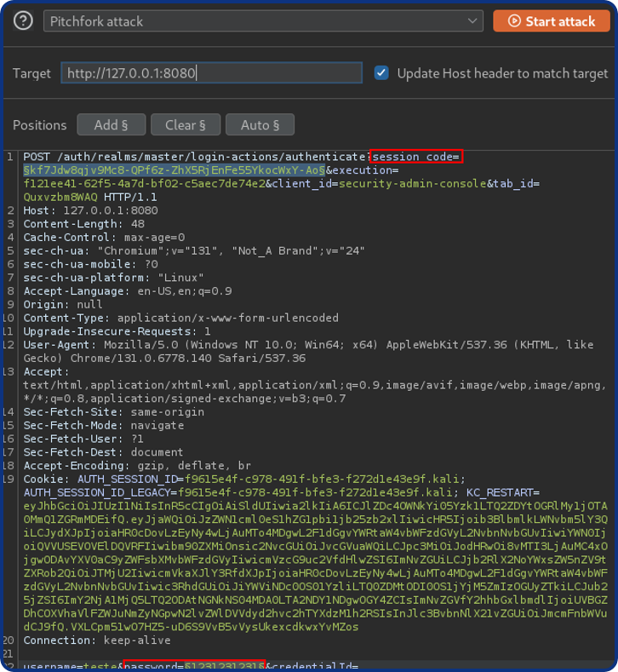Click the Target URL input field
This screenshot has width=618, height=672.
(211, 73)
